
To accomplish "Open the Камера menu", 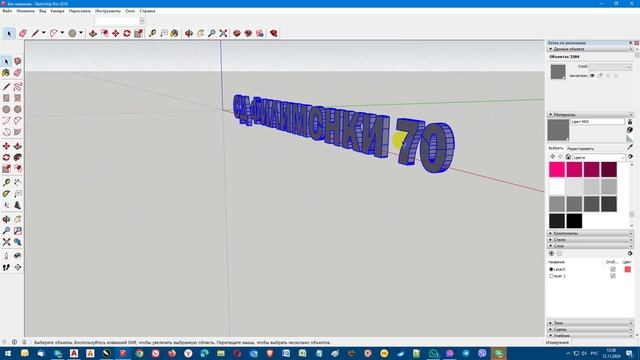I will click(x=58, y=11).
